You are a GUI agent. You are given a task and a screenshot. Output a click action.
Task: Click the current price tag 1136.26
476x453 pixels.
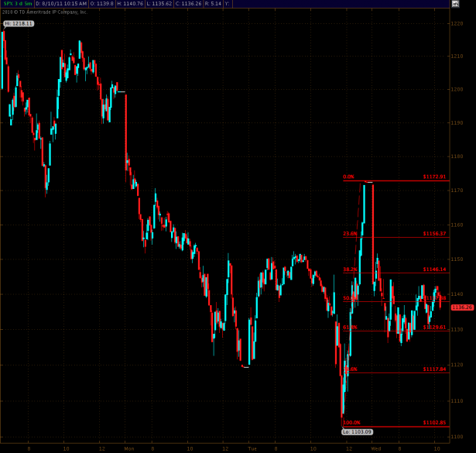462,307
